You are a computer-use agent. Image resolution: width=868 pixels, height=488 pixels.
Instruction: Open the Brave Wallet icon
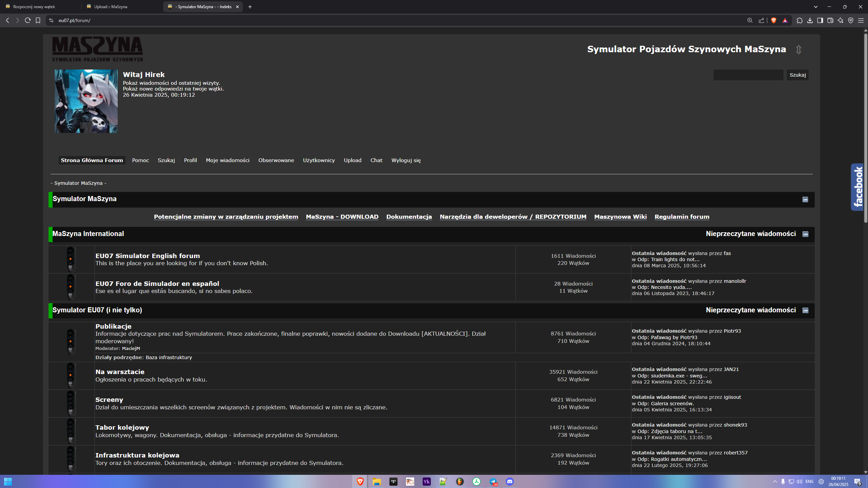[x=830, y=20]
